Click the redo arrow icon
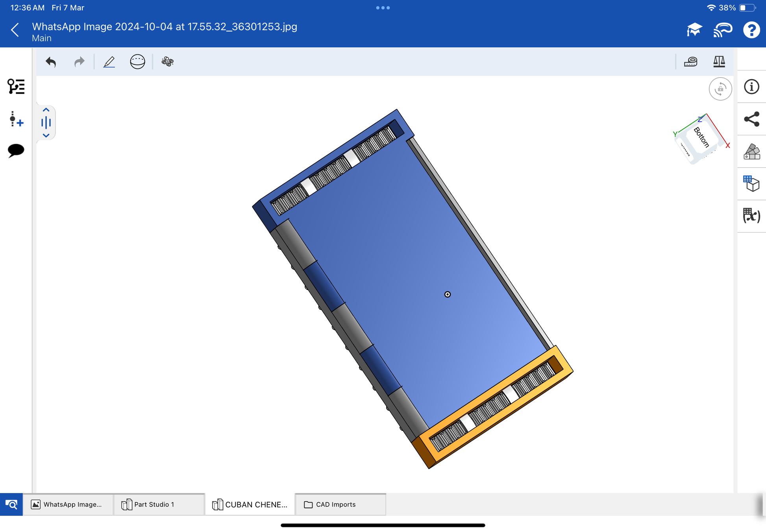Viewport: 766px width, 532px height. 79,62
